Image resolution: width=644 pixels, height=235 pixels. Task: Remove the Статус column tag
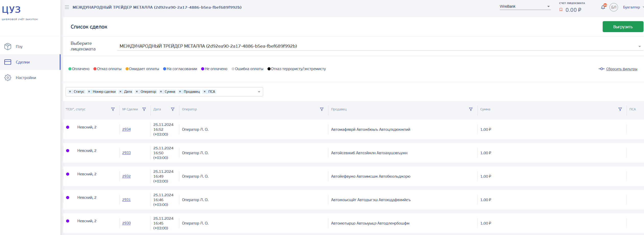70,92
